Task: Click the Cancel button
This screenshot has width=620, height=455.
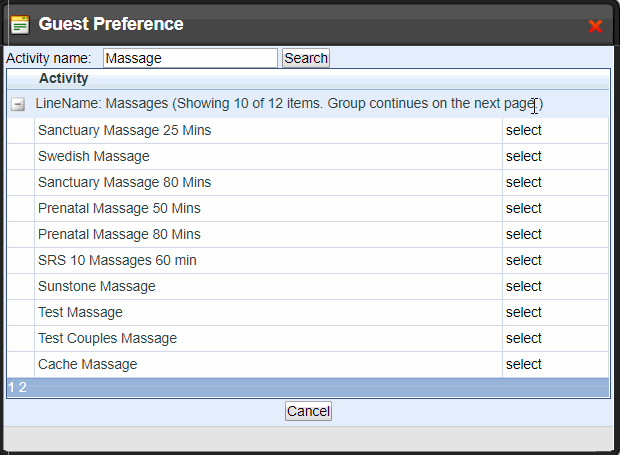Action: pyautogui.click(x=308, y=411)
